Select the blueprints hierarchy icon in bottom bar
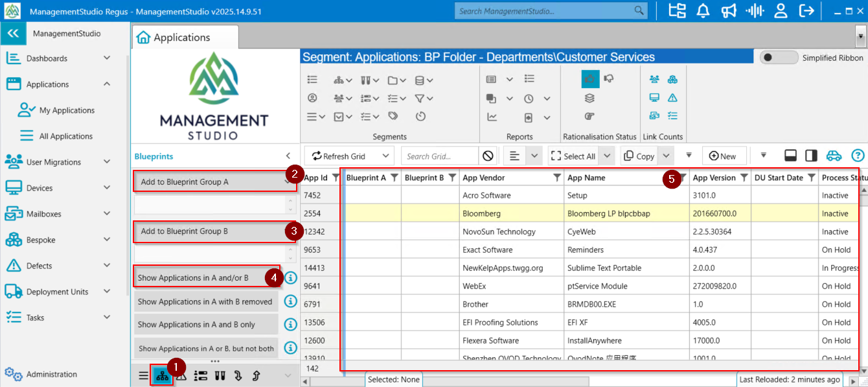Viewport: 868px width, 387px height. (162, 375)
